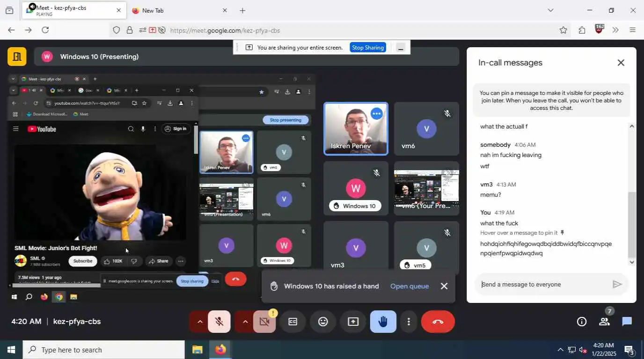Open a new tab with the plus button
The width and height of the screenshot is (644, 359).
pos(242,10)
